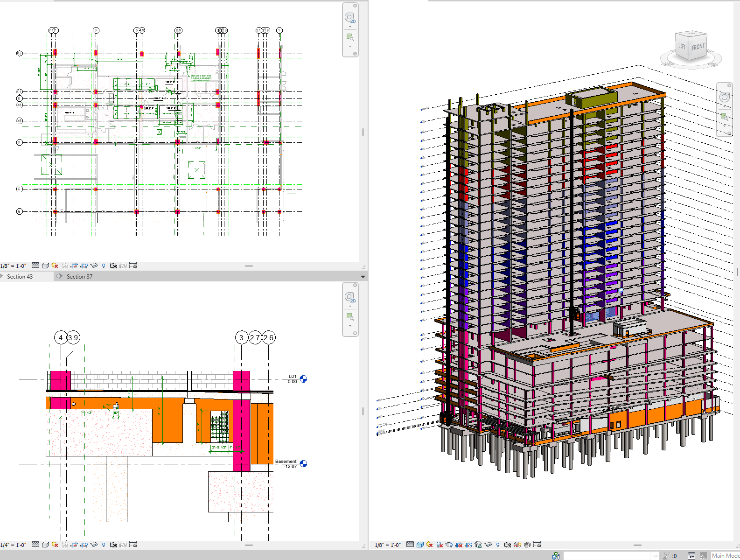Open view scale 1/4" = 1'-0" selector
Viewport: 740px width, 560px height.
[14, 545]
